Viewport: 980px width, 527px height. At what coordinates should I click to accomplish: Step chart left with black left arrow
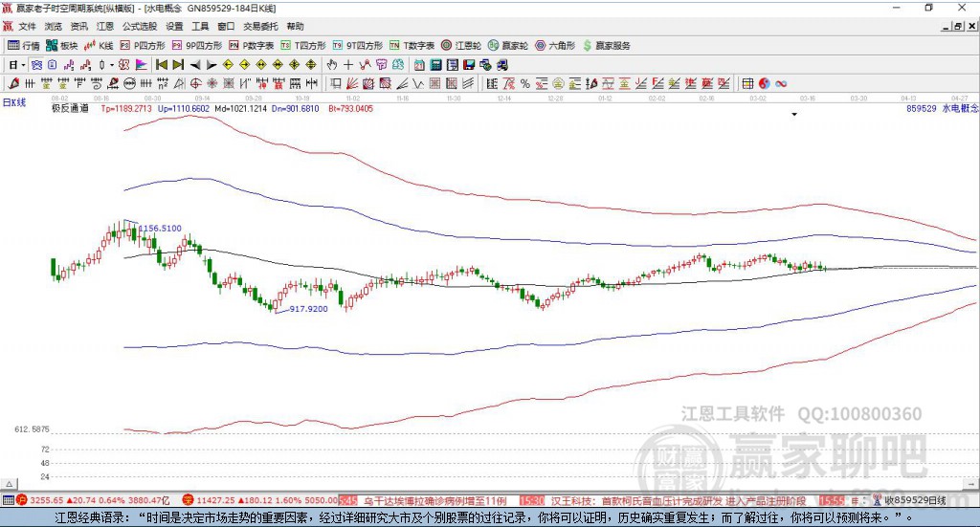pyautogui.click(x=195, y=65)
